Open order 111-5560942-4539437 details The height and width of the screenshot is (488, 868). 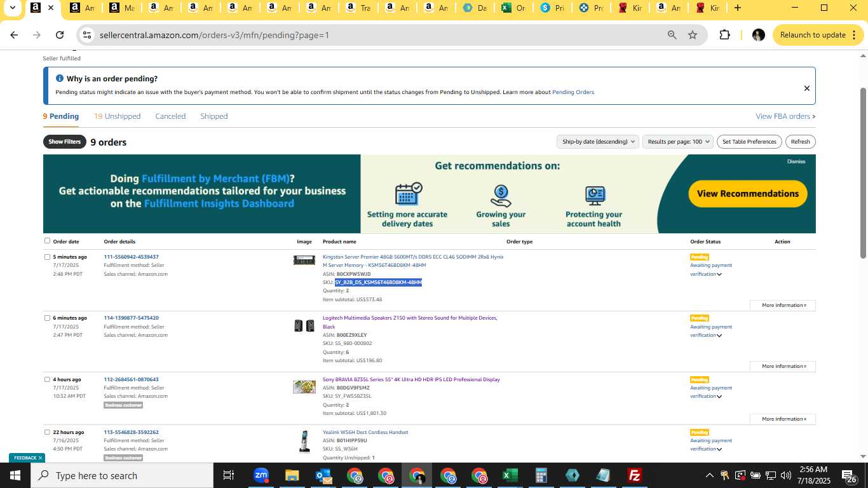click(131, 257)
